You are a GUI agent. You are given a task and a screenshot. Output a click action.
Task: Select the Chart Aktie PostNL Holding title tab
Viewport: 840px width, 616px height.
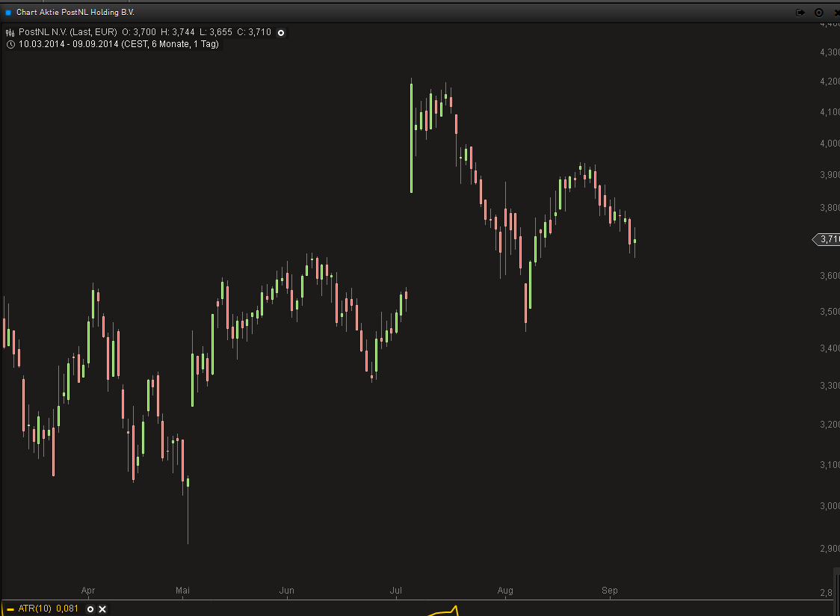click(x=75, y=13)
